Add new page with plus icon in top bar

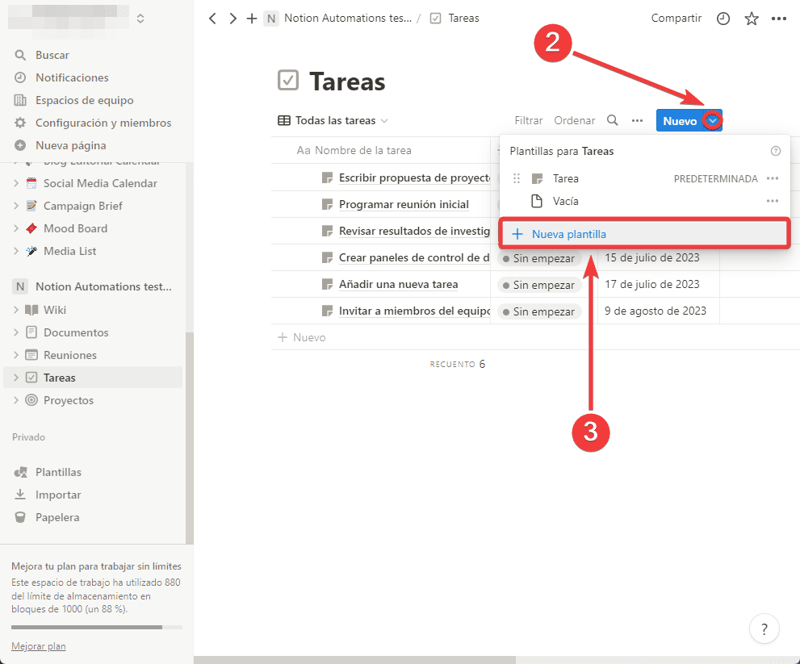click(x=252, y=19)
